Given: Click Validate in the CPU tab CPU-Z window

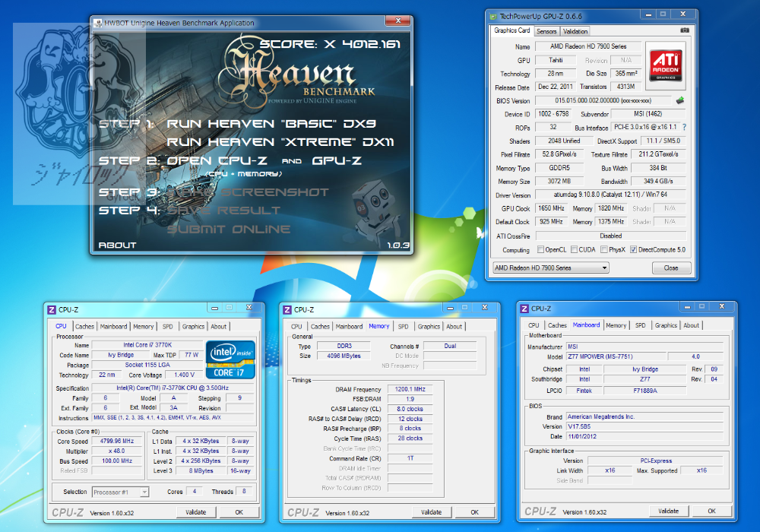Looking at the screenshot, I should (x=196, y=512).
